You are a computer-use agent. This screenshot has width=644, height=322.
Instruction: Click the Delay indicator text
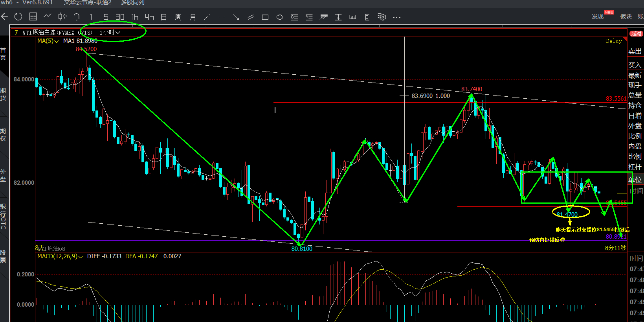pos(614,41)
